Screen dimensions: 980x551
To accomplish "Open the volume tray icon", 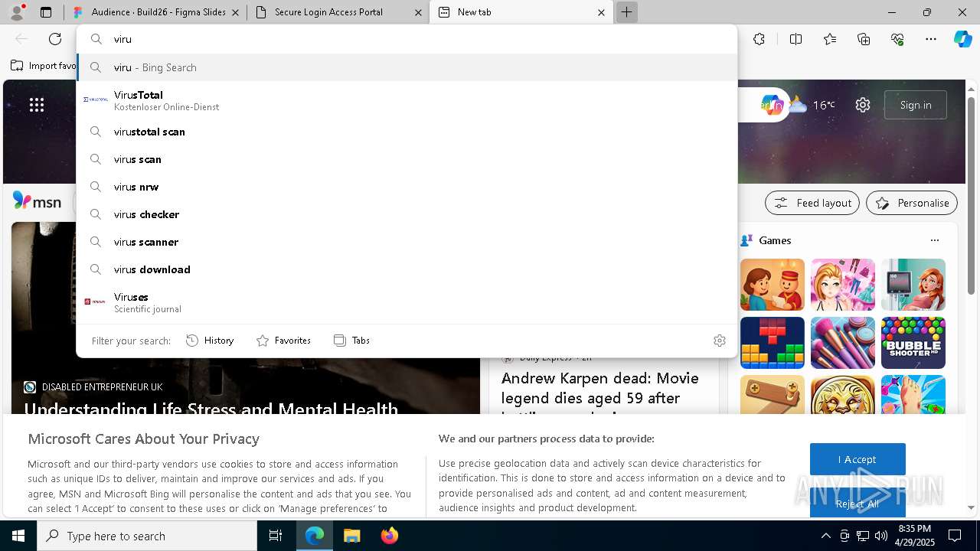I will coord(881,536).
